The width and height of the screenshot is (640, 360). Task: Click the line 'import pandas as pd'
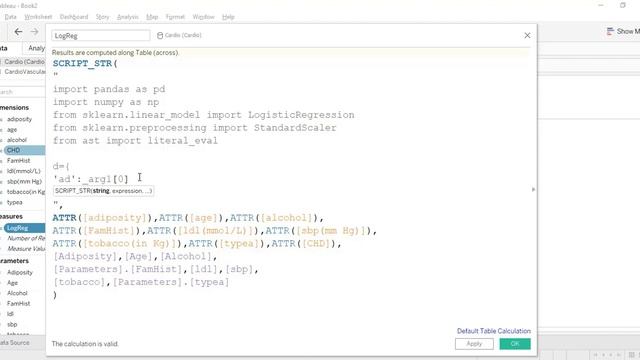109,89
